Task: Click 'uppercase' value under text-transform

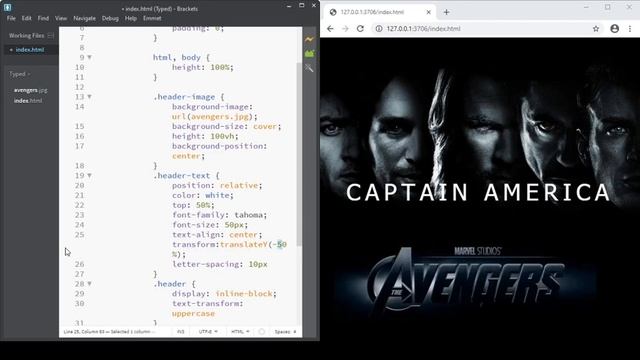Action: pos(193,314)
